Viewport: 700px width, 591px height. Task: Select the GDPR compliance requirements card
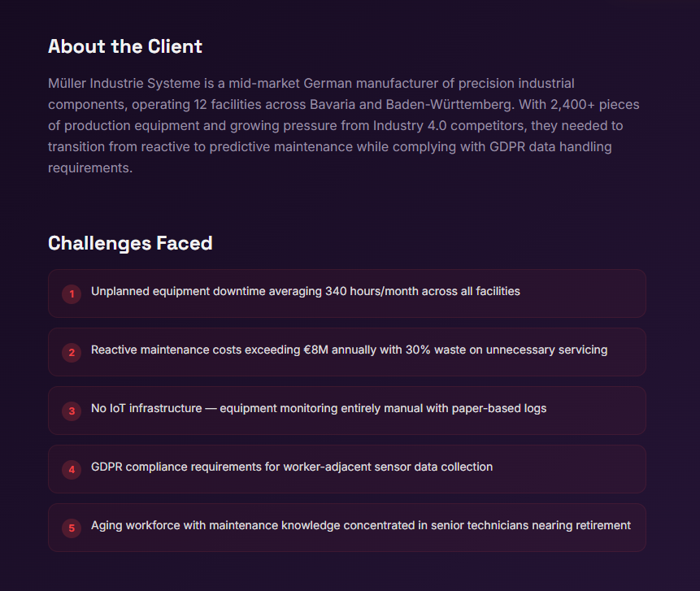click(x=347, y=469)
